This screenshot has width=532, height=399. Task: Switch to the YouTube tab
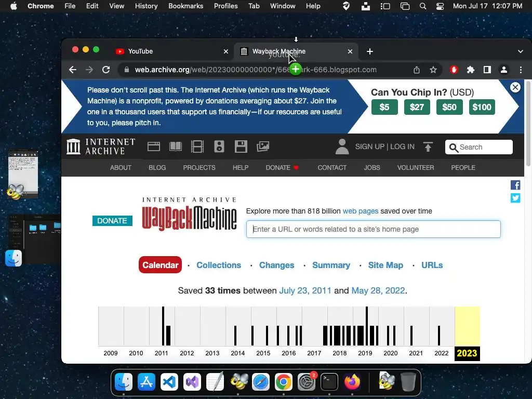171,51
